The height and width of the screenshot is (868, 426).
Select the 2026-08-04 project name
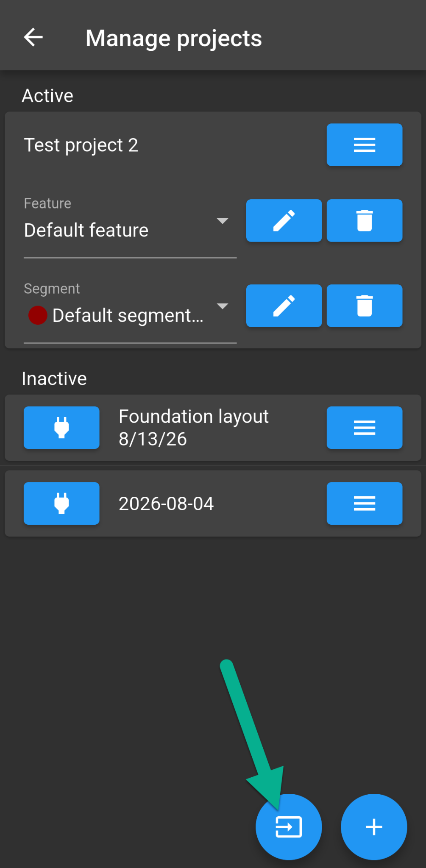[166, 504]
